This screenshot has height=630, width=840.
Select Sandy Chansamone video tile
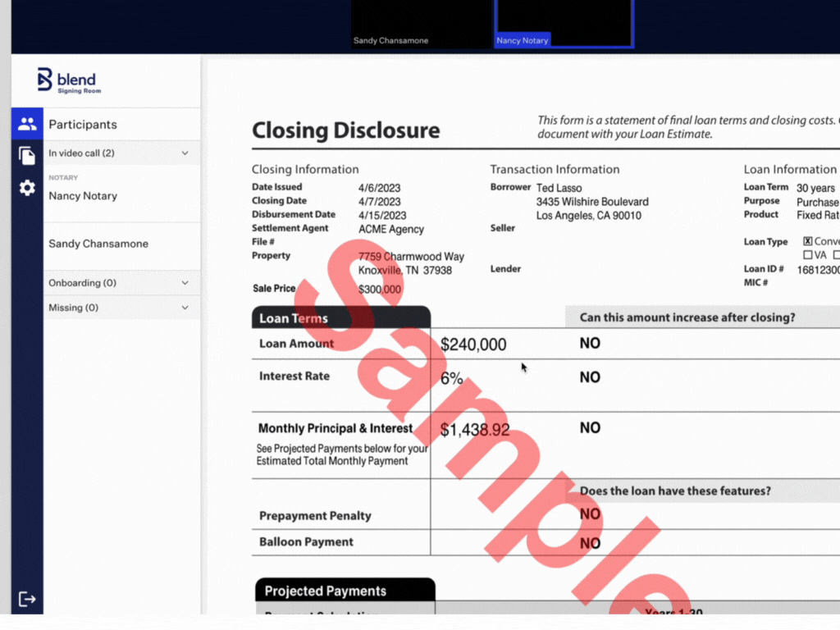pyautogui.click(x=421, y=24)
